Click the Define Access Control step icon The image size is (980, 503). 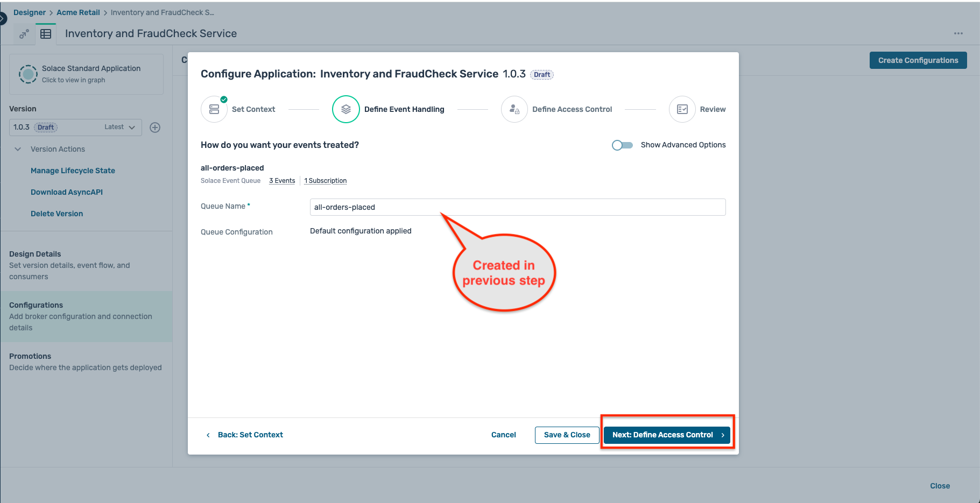pos(514,109)
